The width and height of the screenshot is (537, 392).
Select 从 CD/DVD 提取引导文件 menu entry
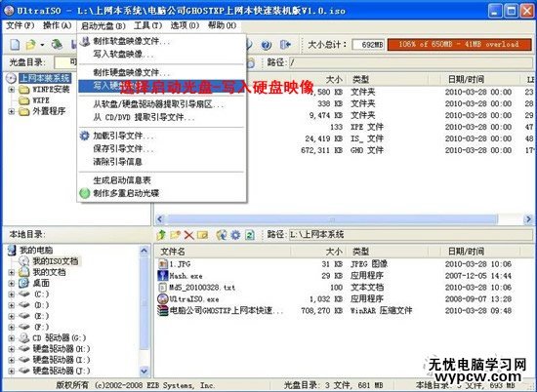point(162,117)
